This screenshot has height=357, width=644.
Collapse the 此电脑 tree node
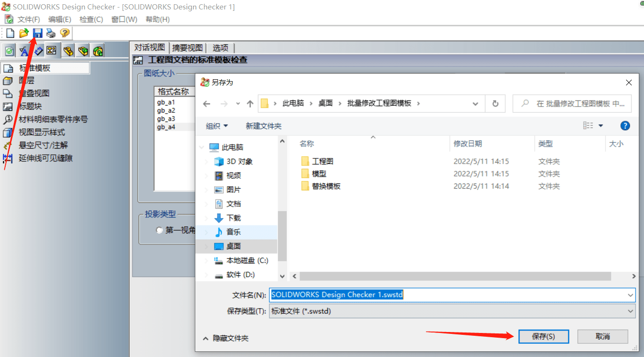tap(201, 147)
